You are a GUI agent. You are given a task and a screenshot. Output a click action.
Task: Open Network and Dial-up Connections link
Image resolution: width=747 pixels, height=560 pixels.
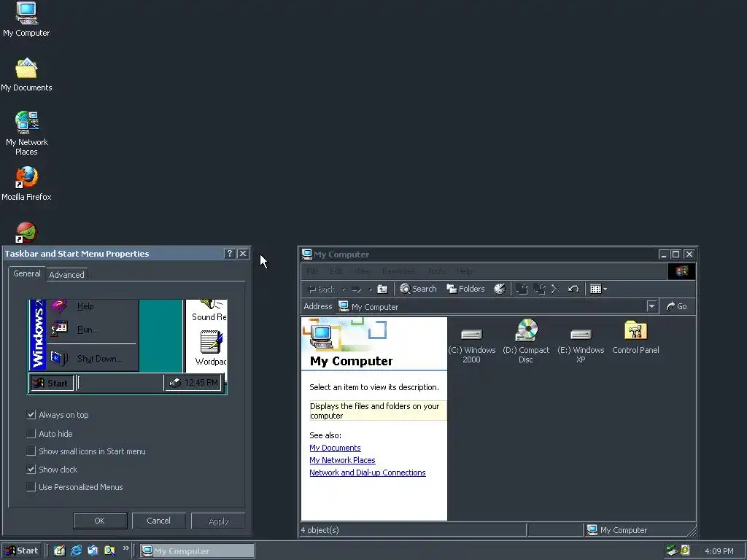click(x=368, y=472)
